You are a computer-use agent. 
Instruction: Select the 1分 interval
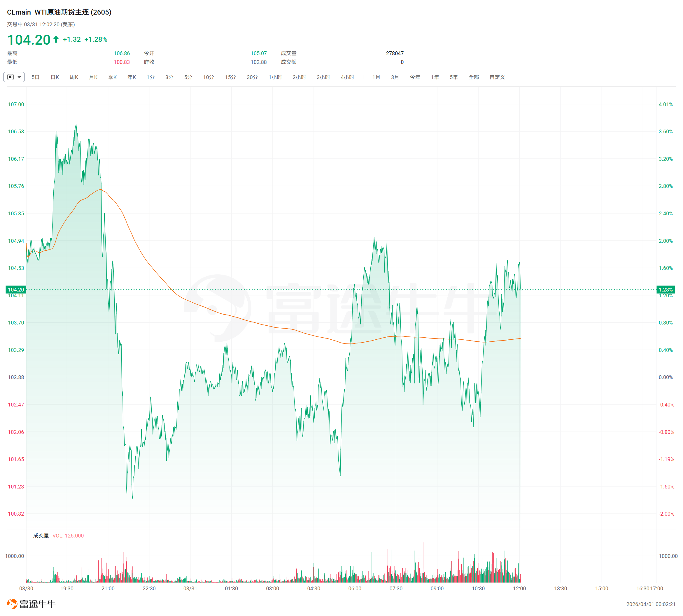150,77
